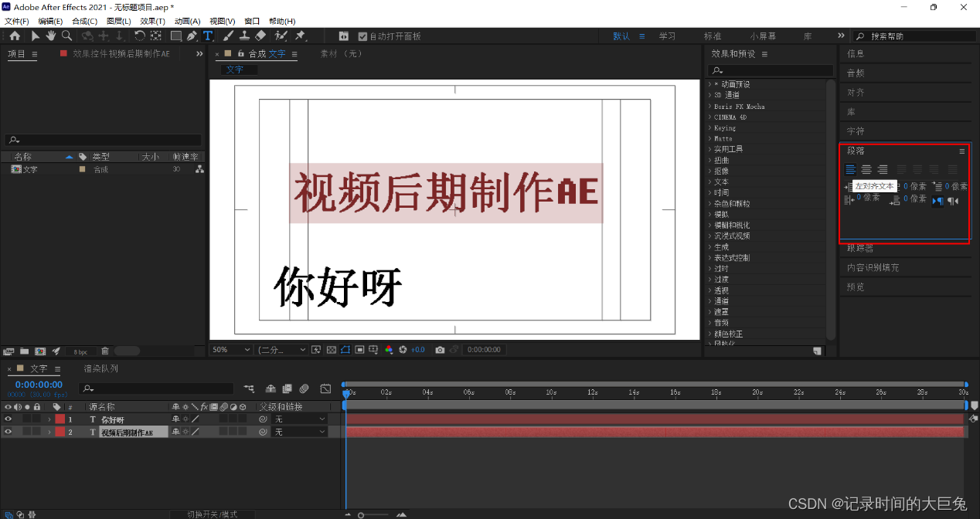This screenshot has height=519, width=980.
Task: Select the Selection arrow tool
Action: coord(36,36)
